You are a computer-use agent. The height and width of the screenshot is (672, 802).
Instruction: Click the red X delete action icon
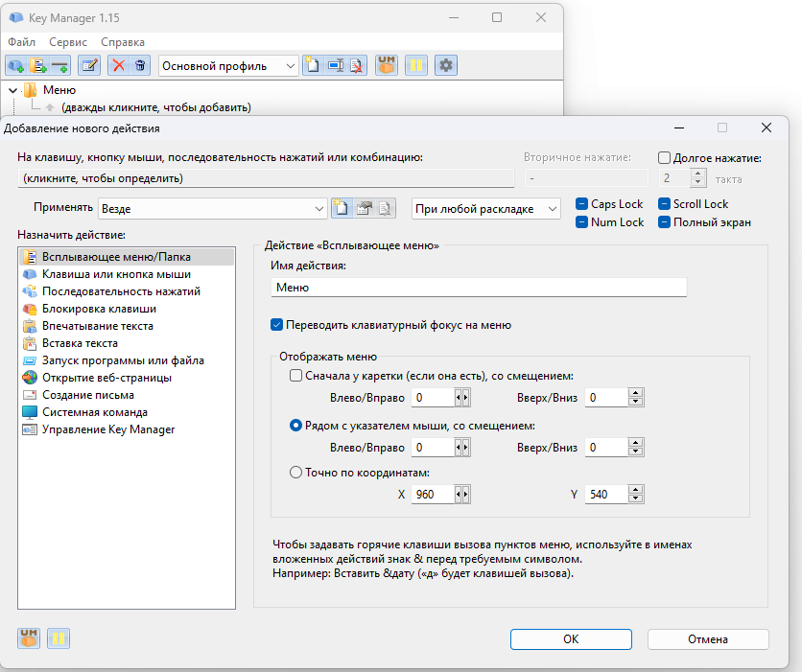point(119,65)
